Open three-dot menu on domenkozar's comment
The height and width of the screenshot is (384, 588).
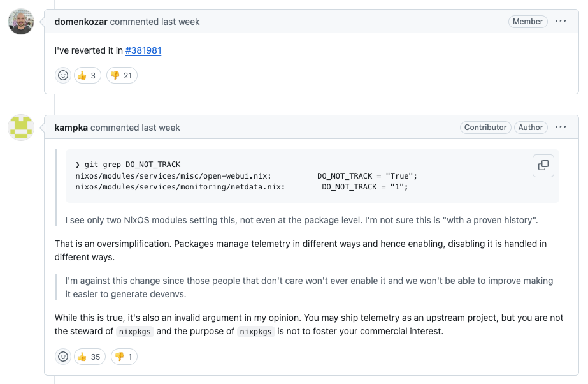(x=561, y=21)
